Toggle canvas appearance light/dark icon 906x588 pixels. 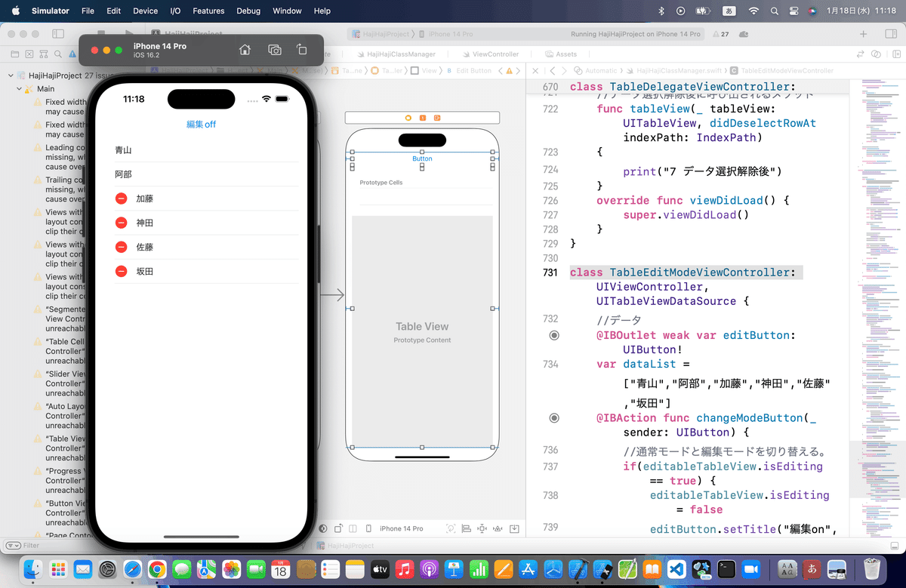click(x=323, y=528)
